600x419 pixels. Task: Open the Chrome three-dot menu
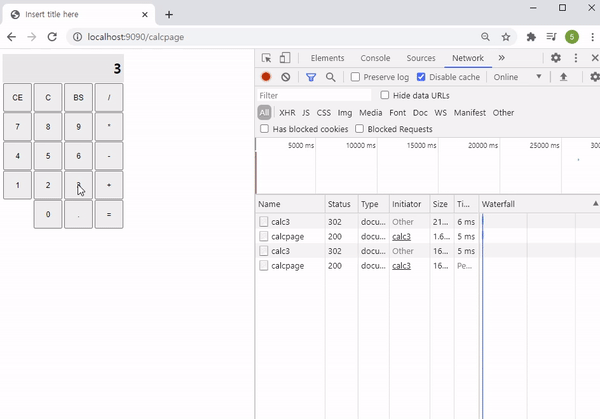tap(592, 37)
